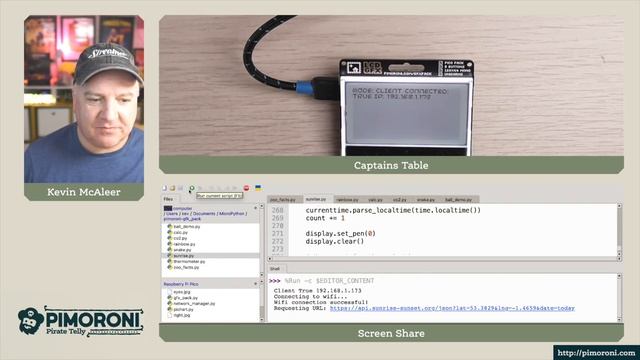The image size is (640, 360).
Task: Click the currenttime.parse_localtime code line
Action: click(x=393, y=210)
